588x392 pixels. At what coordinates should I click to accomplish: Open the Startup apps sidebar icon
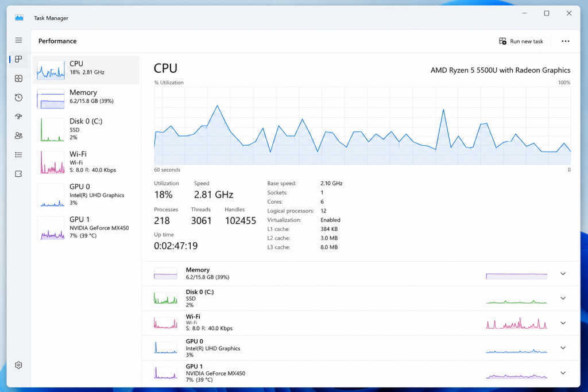(x=18, y=117)
